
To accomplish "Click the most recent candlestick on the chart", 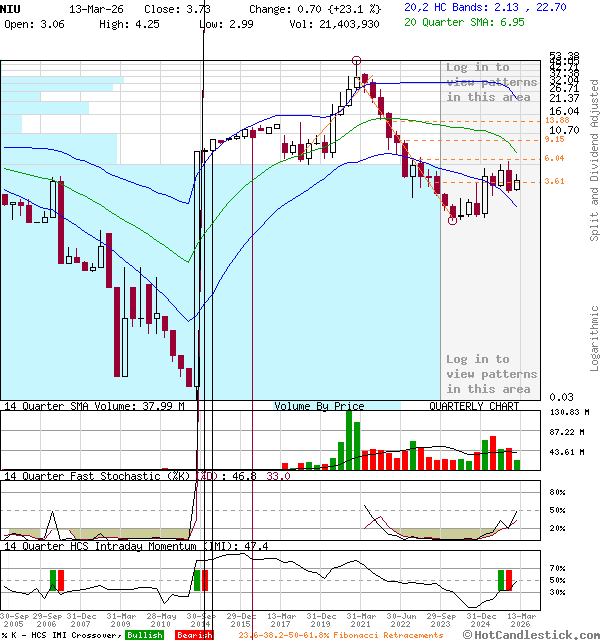I will [x=516, y=183].
